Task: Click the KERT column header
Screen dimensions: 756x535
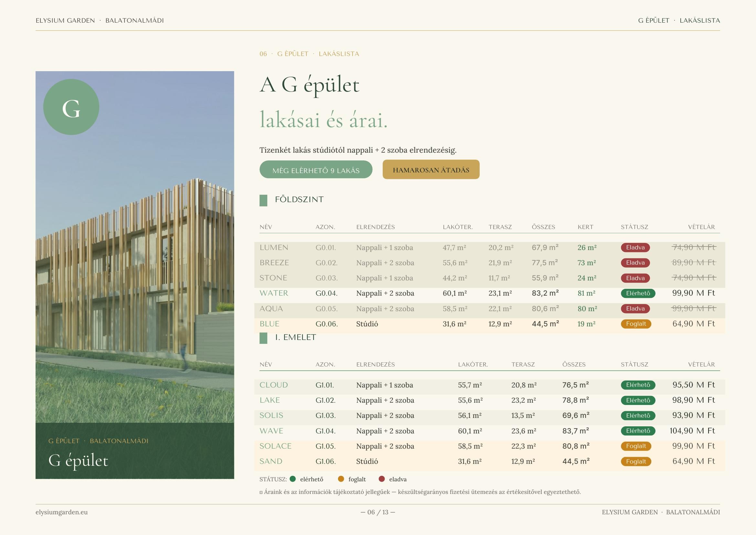Action: (585, 227)
